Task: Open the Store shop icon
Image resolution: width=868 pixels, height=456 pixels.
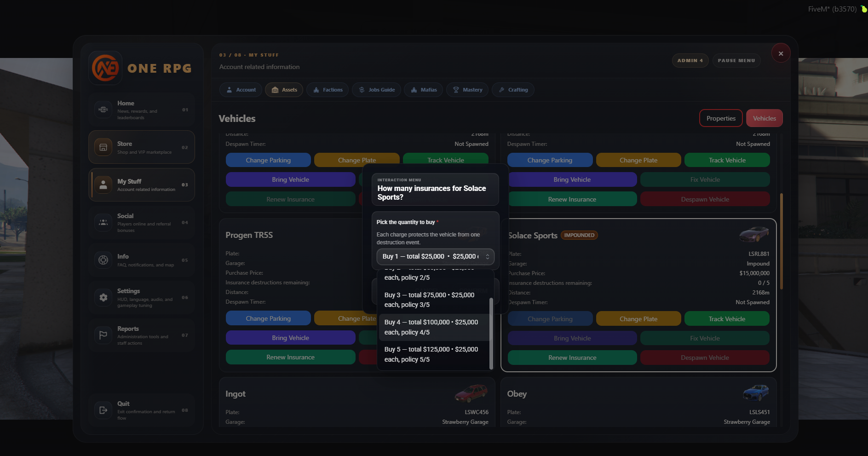Action: [103, 147]
